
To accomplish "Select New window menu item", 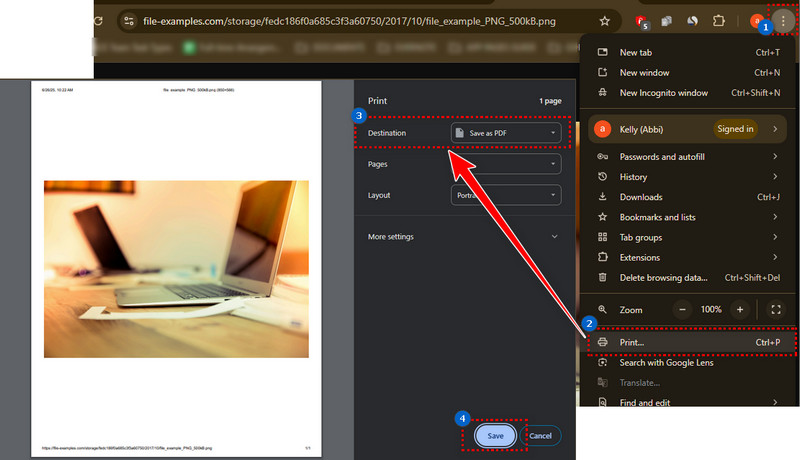I will [x=689, y=72].
